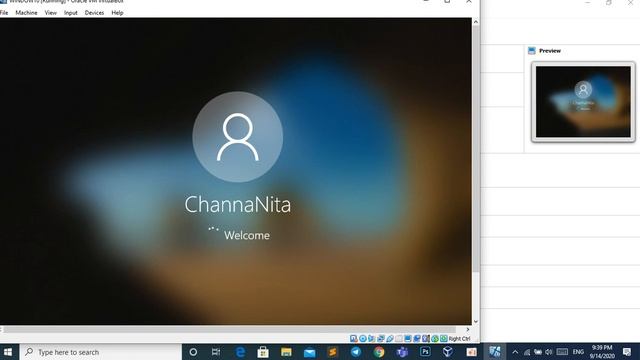Image resolution: width=640 pixels, height=360 pixels.
Task: Click the USB devices status icon
Action: [x=390, y=338]
